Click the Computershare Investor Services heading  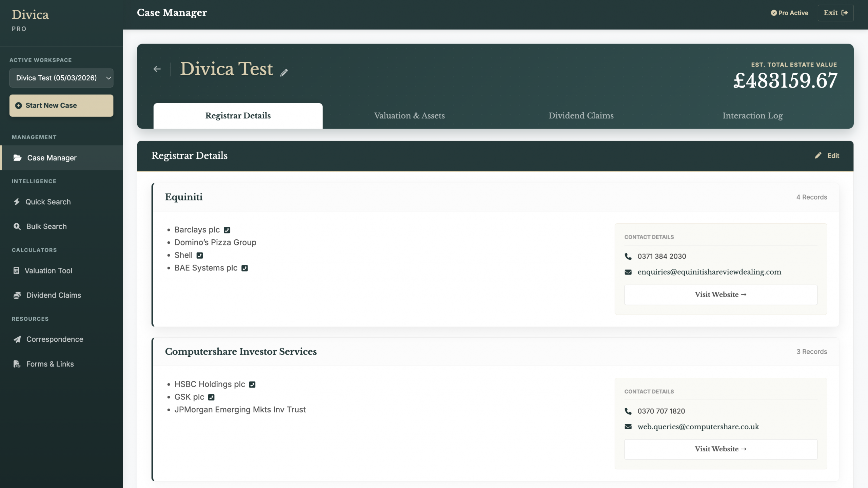(x=241, y=352)
